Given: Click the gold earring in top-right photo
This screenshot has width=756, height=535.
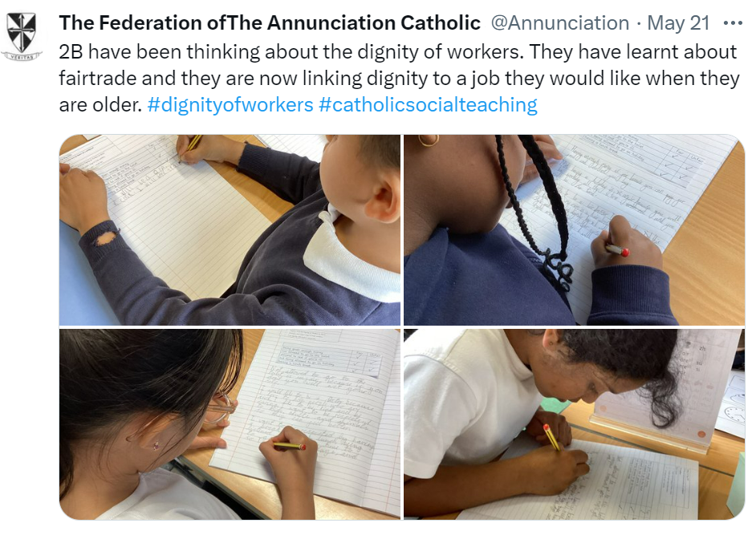Looking at the screenshot, I should click(428, 140).
